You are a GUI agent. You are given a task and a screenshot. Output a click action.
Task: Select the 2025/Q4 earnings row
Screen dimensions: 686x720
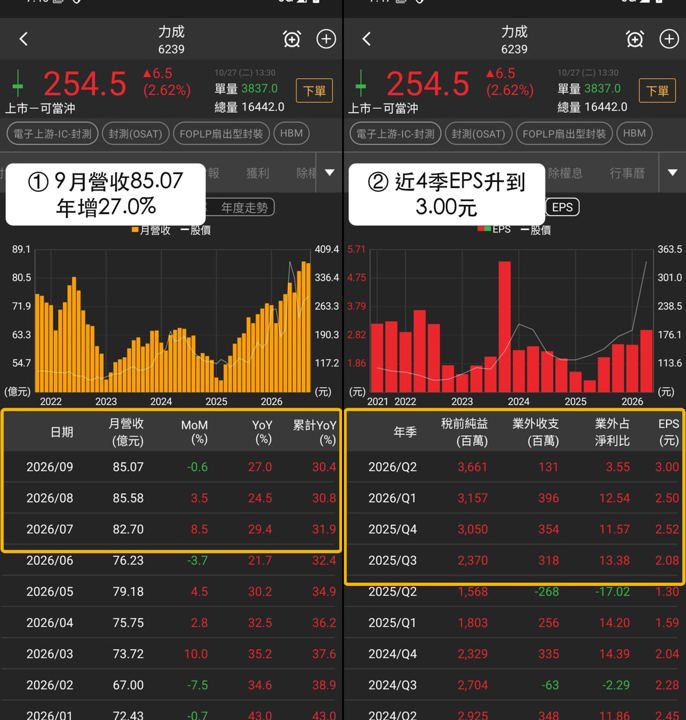(x=514, y=529)
